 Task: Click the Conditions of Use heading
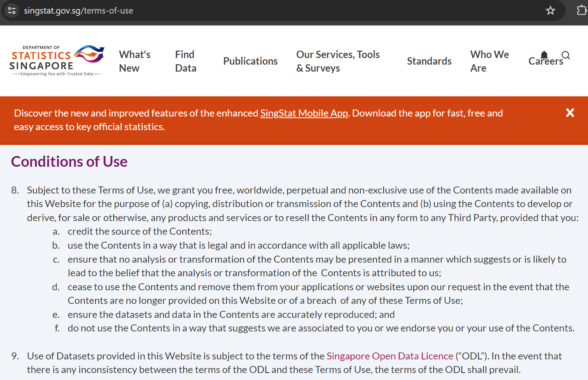69,162
